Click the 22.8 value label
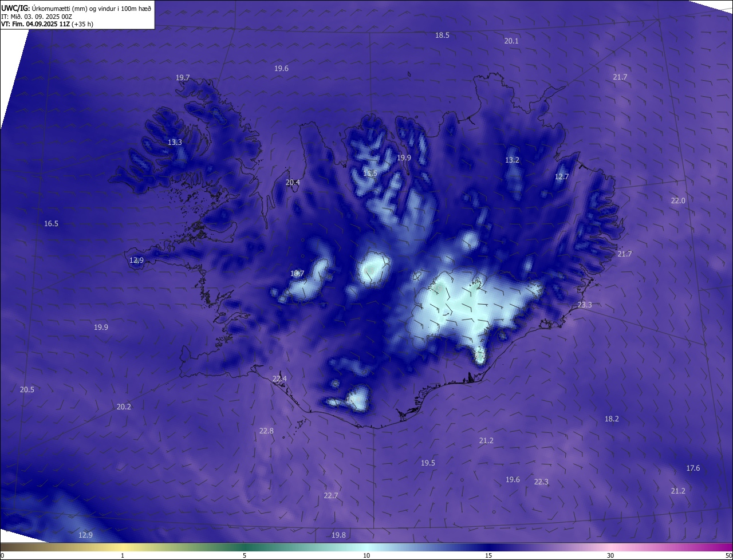733x560 pixels. tap(266, 431)
